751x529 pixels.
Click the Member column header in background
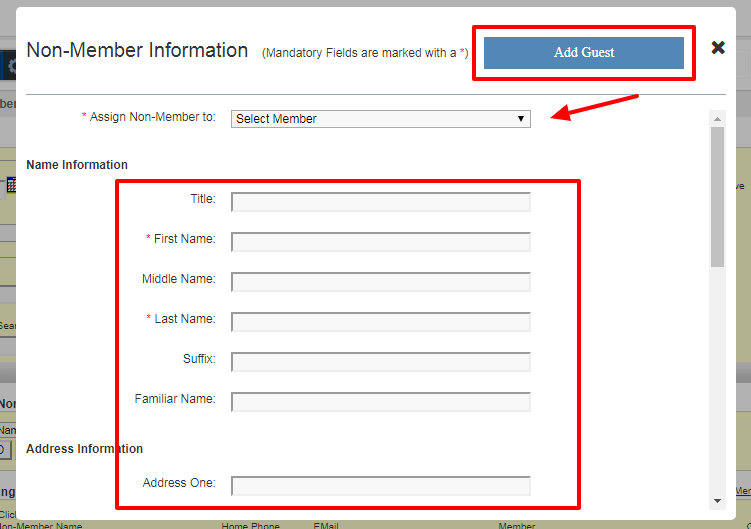coord(516,526)
